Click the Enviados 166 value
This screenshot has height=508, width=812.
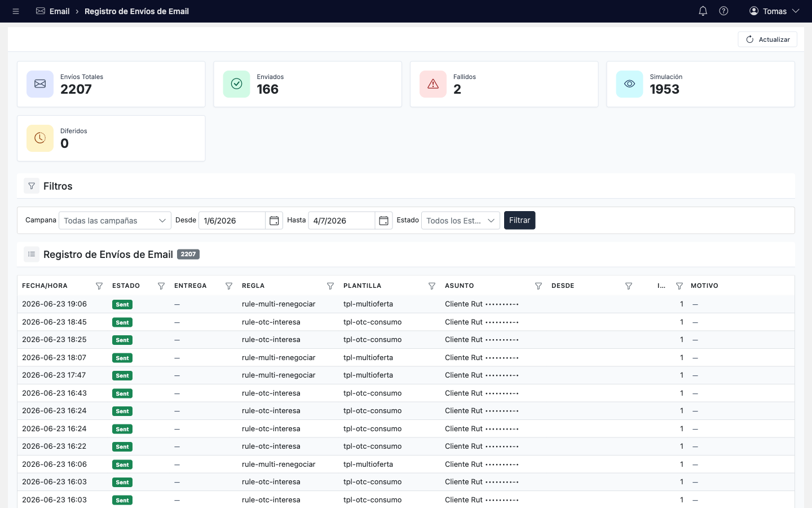[x=267, y=89]
